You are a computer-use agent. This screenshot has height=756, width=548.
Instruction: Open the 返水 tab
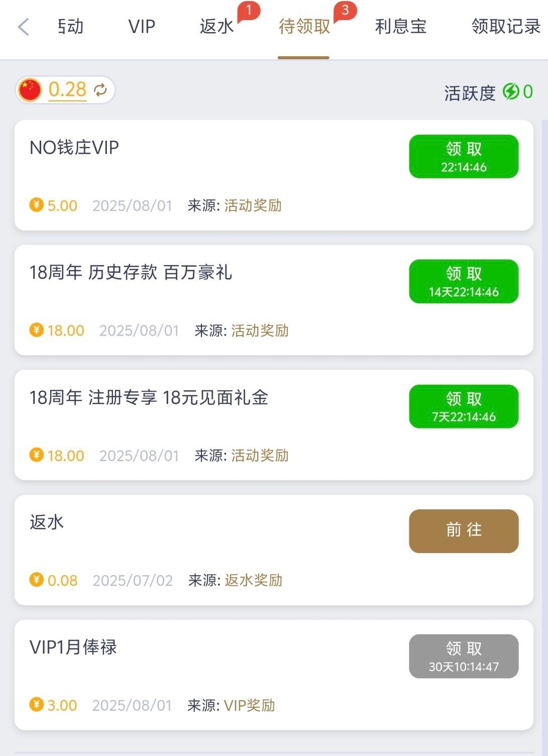click(216, 27)
